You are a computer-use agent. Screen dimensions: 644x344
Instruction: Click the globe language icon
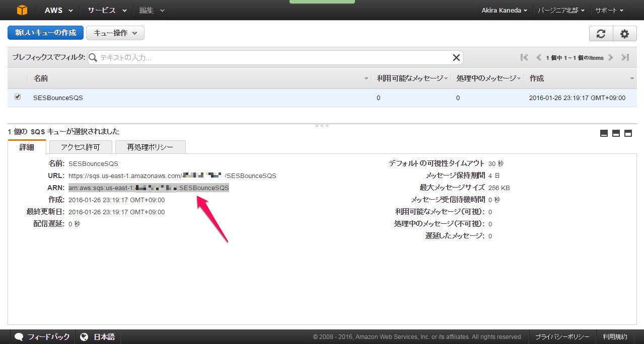click(x=84, y=337)
